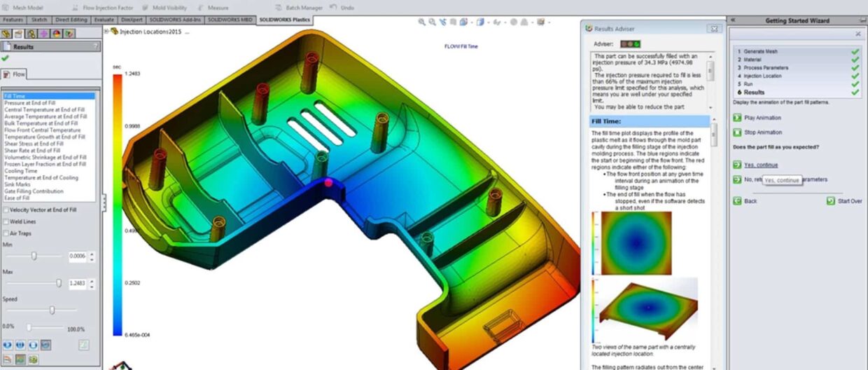Click Process Parameters wizard step

point(762,68)
